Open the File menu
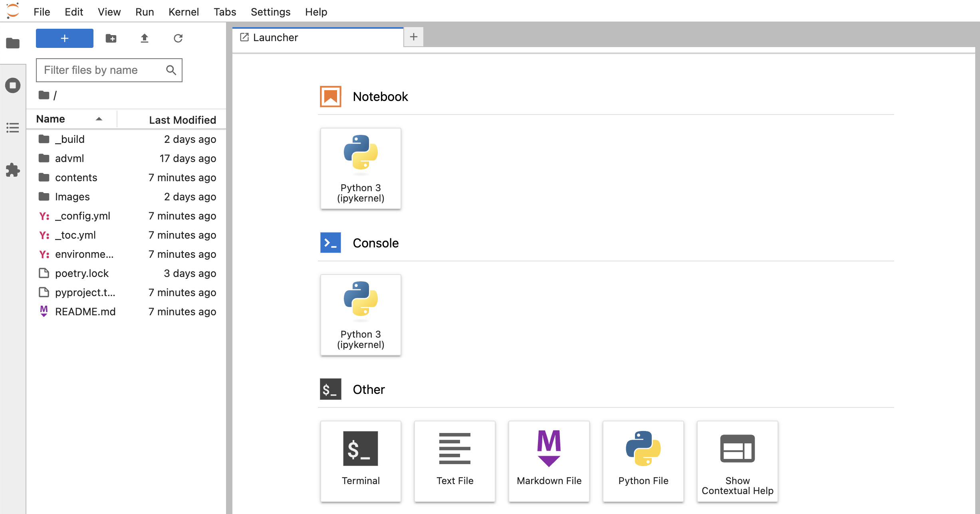The height and width of the screenshot is (514, 980). click(42, 12)
